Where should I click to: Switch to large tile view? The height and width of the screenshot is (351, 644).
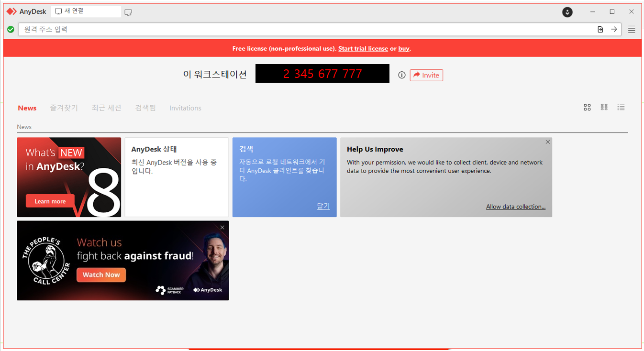[587, 108]
